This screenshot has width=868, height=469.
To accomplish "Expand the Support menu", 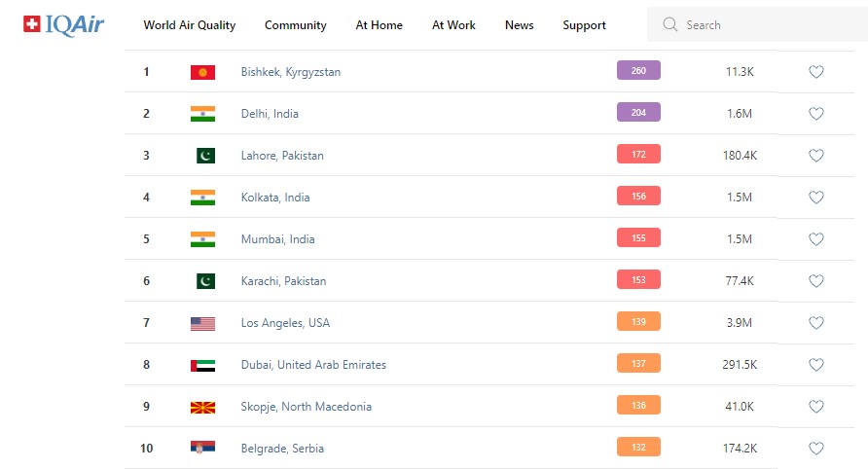I will coord(584,25).
